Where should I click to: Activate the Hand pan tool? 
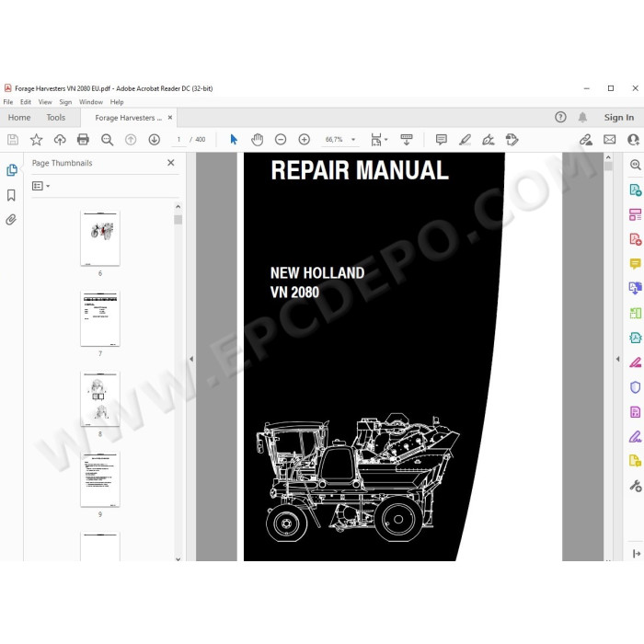[257, 140]
